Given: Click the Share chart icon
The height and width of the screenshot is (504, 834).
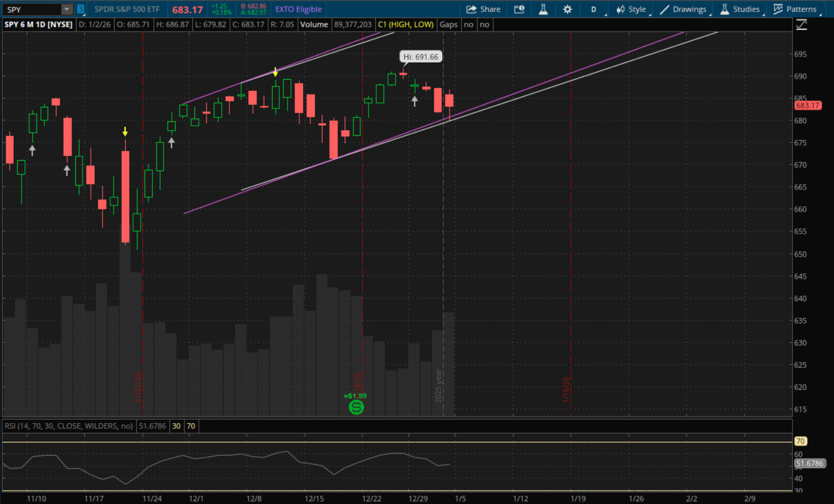Looking at the screenshot, I should [483, 9].
